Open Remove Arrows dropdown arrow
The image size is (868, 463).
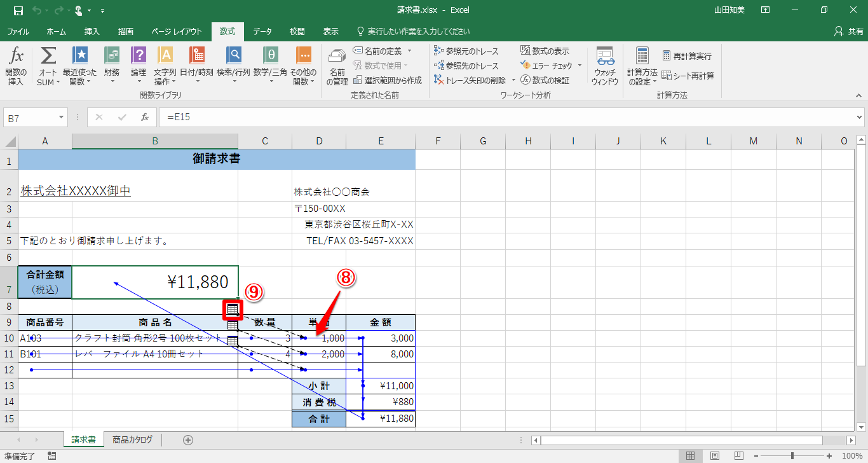[x=512, y=80]
